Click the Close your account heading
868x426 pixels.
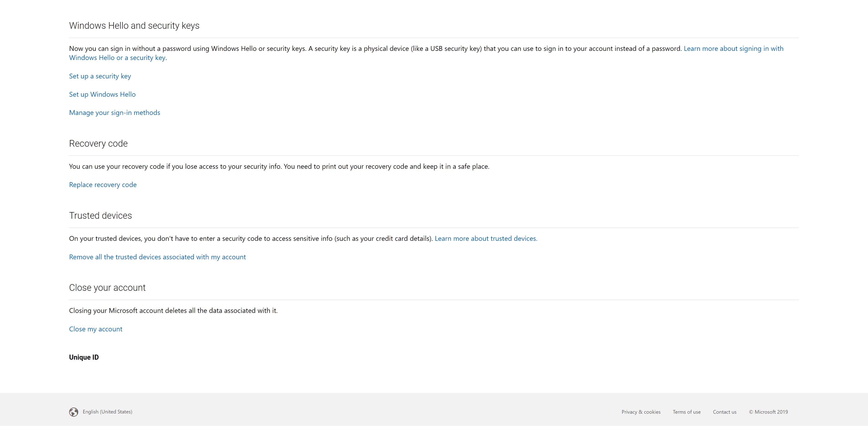click(107, 288)
